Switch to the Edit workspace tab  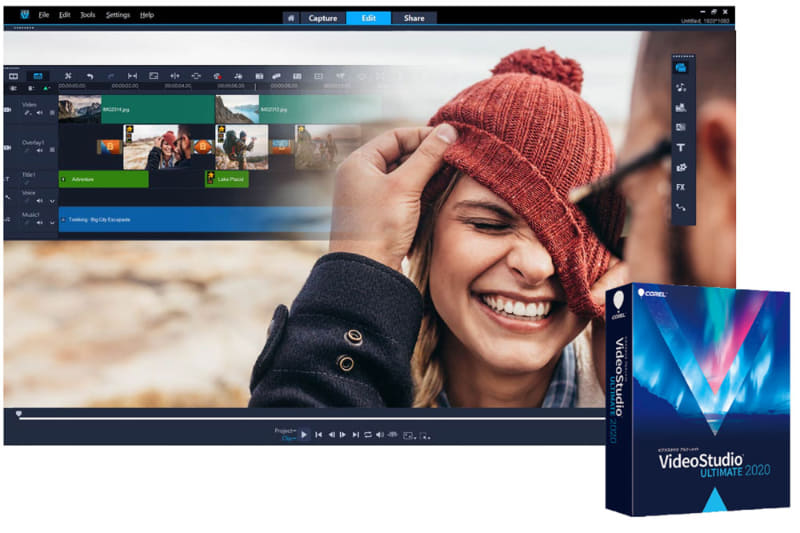368,18
